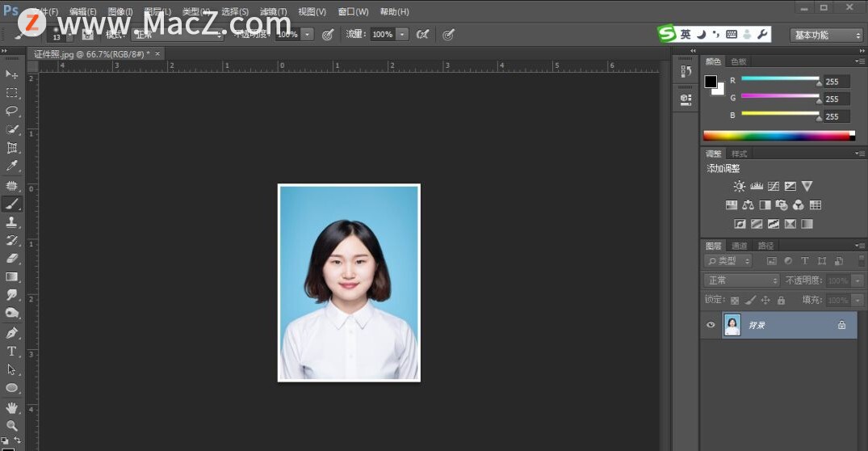The width and height of the screenshot is (868, 451).
Task: Toggle pressure for size button
Action: tap(448, 35)
